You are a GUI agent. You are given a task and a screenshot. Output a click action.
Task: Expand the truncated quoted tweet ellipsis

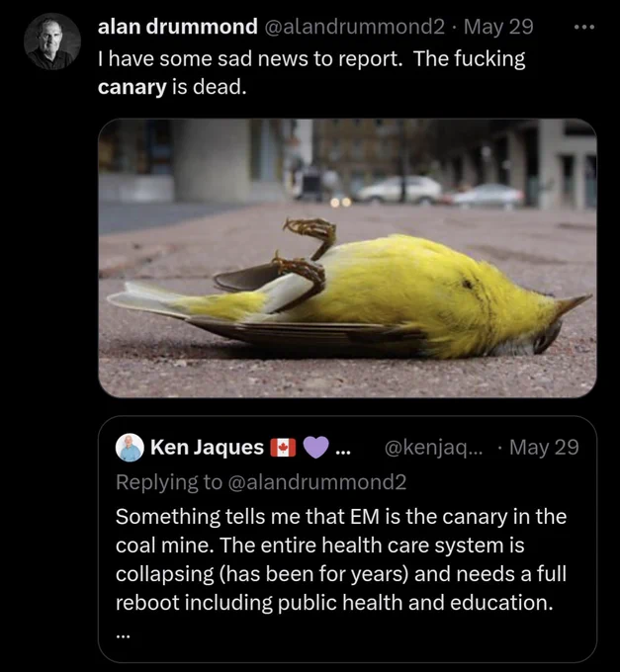(123, 636)
